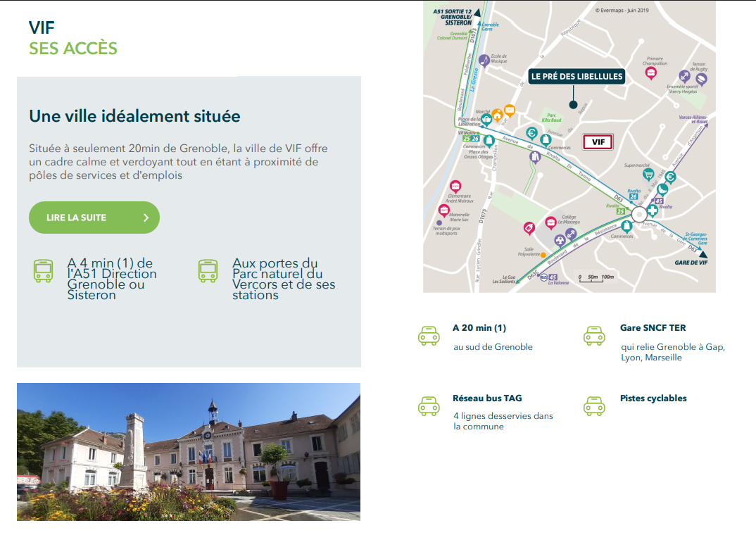Click the Ecole de Musique note pin on map
This screenshot has height=535, width=756.
(x=484, y=61)
